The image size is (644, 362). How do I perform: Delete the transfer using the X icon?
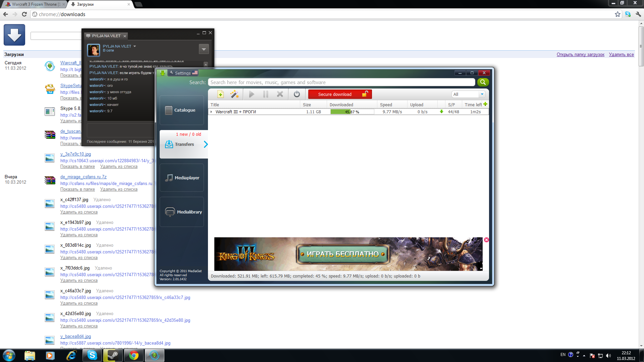(280, 94)
